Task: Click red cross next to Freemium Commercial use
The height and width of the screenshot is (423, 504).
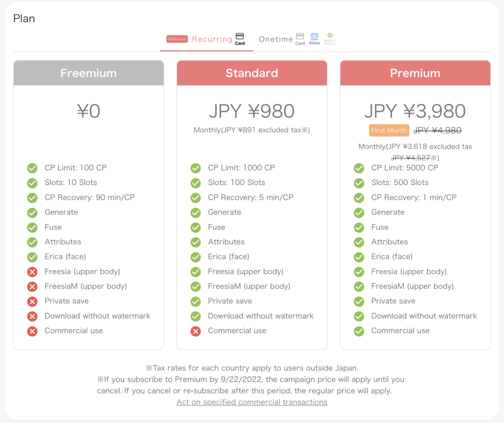Action: (x=32, y=331)
